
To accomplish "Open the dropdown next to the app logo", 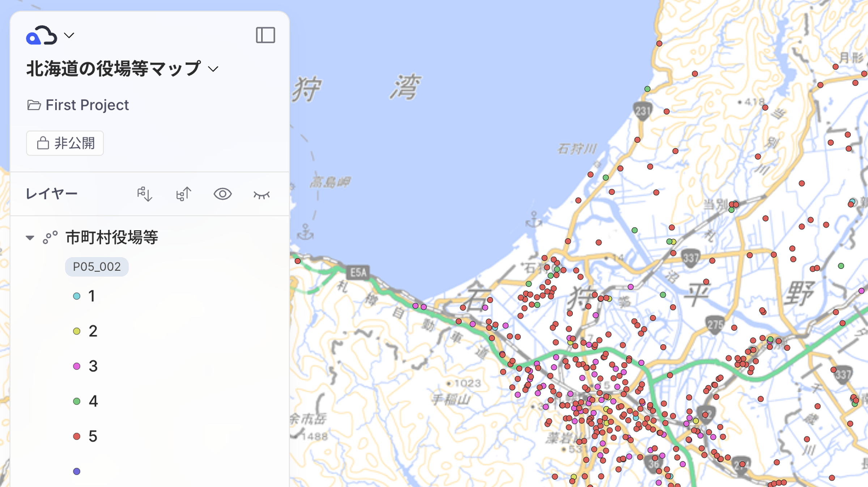I will [70, 35].
